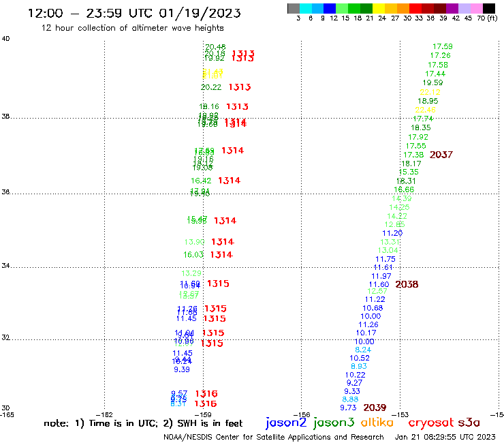Select the s3a satellite label
The height and width of the screenshot is (443, 504).
(469, 423)
